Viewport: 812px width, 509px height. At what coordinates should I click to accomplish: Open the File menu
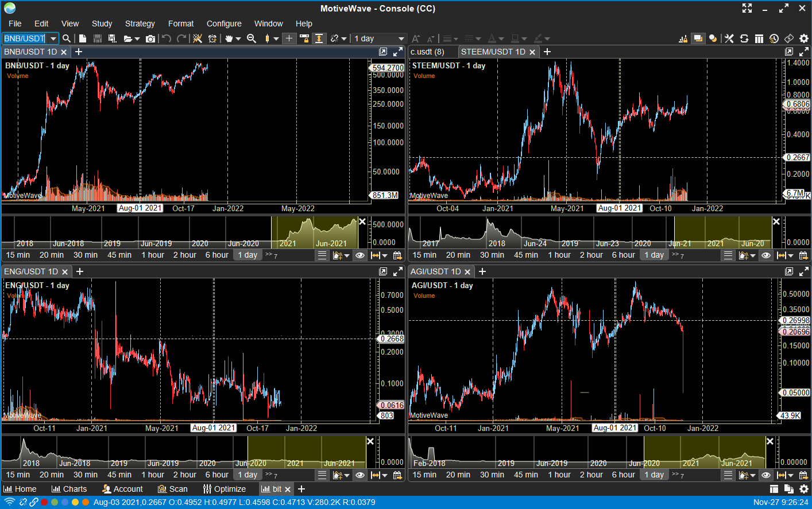coord(15,24)
